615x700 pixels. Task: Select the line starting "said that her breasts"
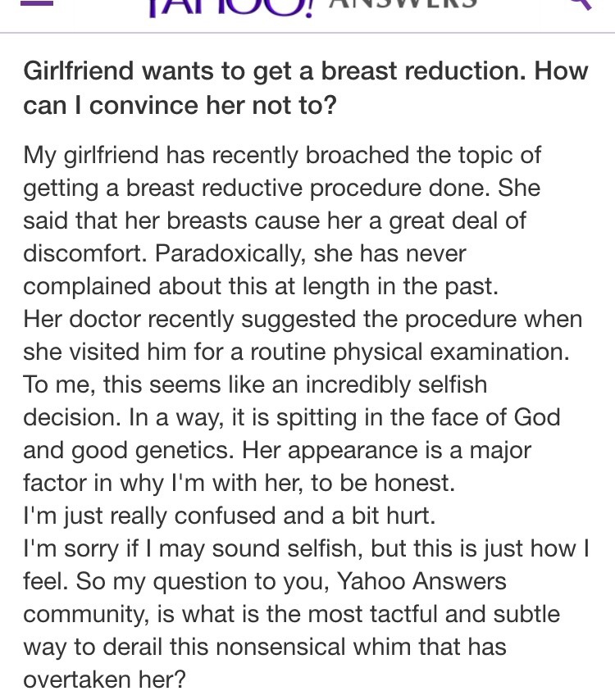point(275,220)
